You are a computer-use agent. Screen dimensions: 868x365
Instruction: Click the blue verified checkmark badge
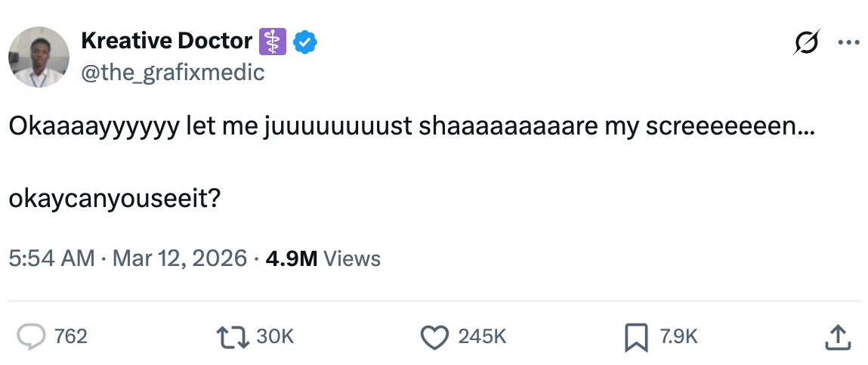click(304, 42)
